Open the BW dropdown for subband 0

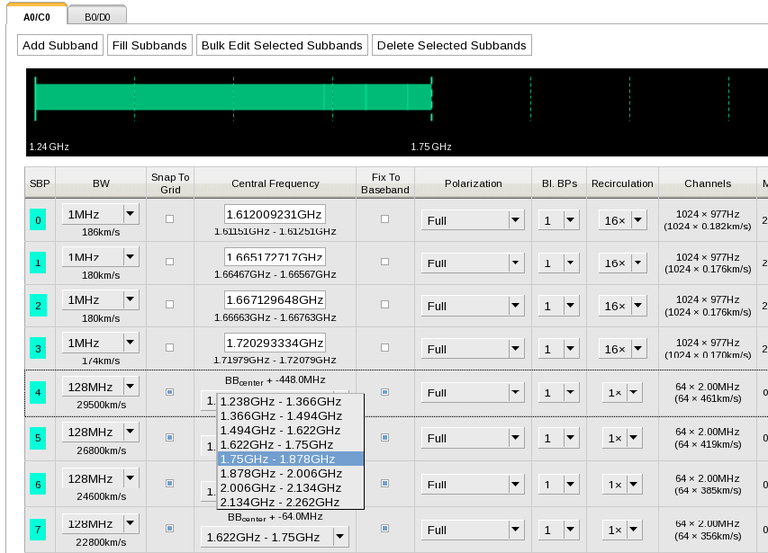(x=130, y=214)
